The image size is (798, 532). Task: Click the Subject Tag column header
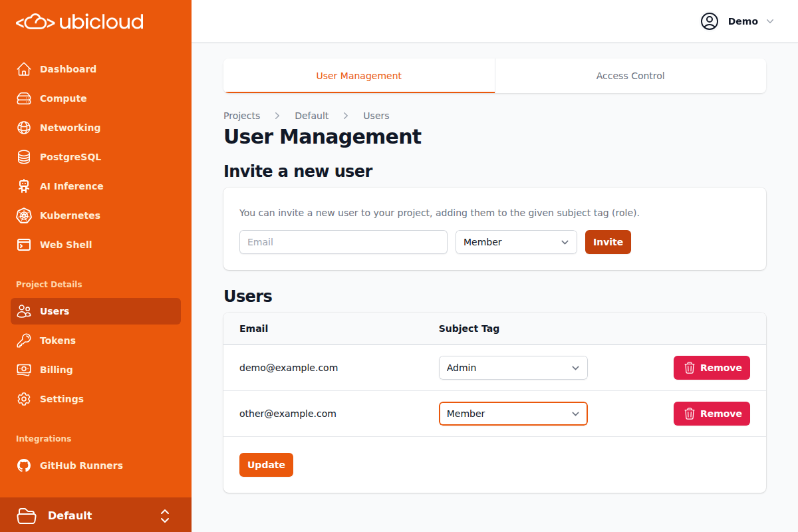click(x=469, y=329)
